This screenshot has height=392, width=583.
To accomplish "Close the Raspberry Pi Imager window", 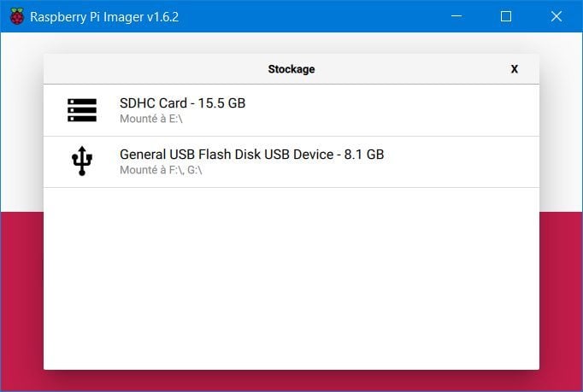I will coord(556,16).
